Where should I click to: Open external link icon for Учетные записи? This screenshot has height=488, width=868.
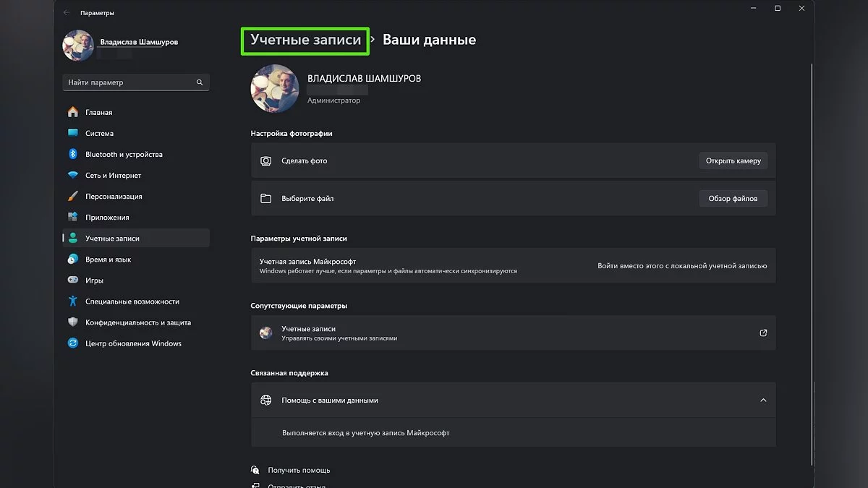763,333
